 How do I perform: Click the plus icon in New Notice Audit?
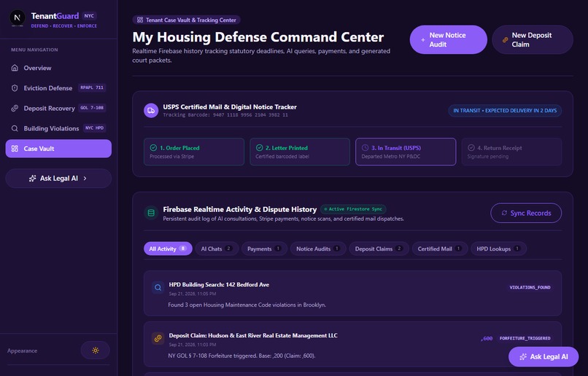423,39
